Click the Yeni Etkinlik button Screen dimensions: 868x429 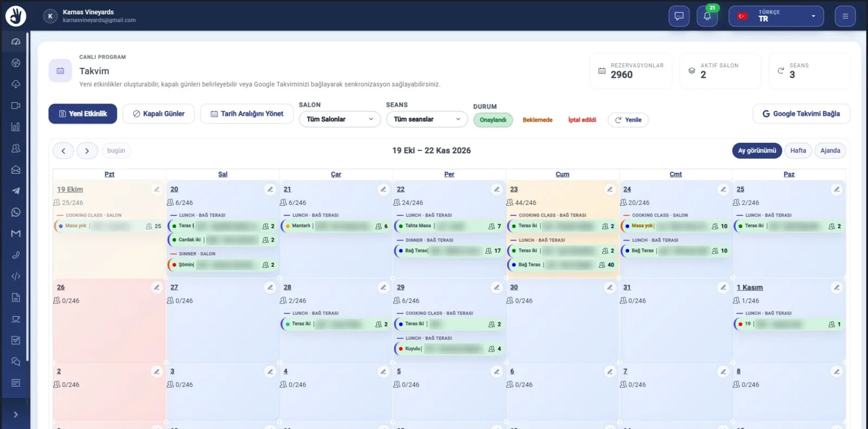(x=83, y=114)
